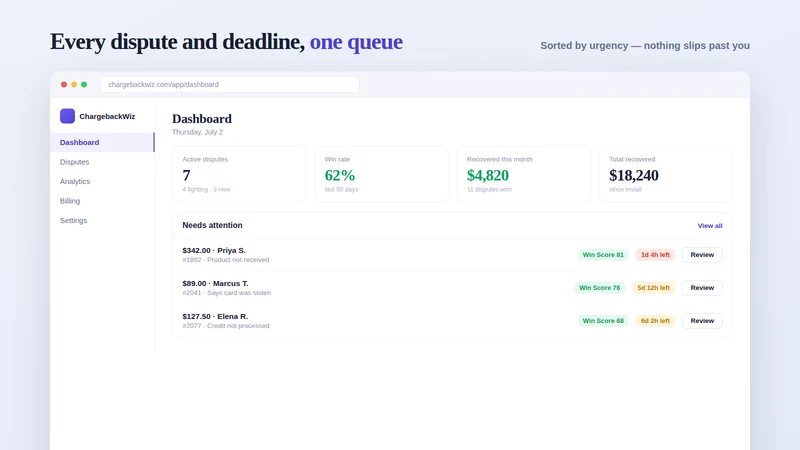
Task: Click the Win Score 76 badge
Action: pos(599,288)
